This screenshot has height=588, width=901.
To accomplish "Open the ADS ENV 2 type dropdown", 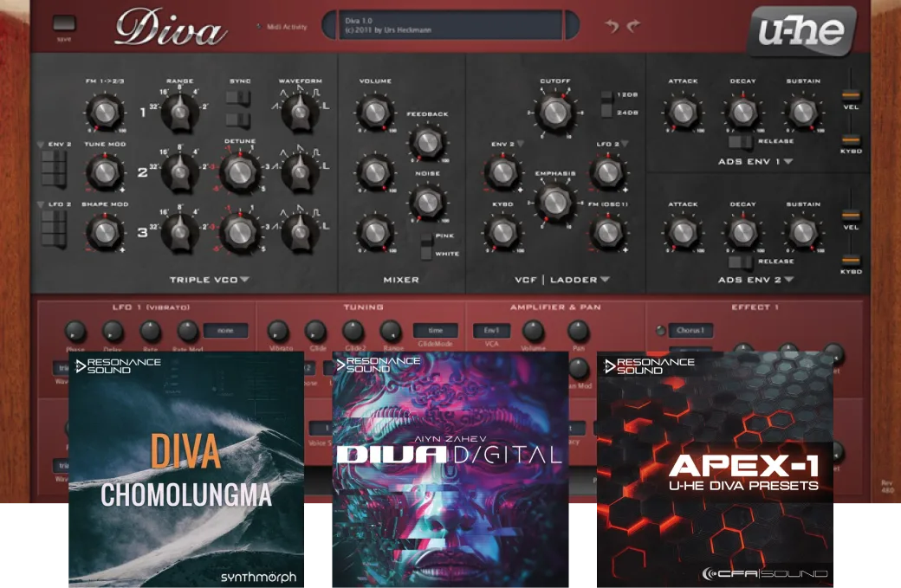I will [x=788, y=280].
